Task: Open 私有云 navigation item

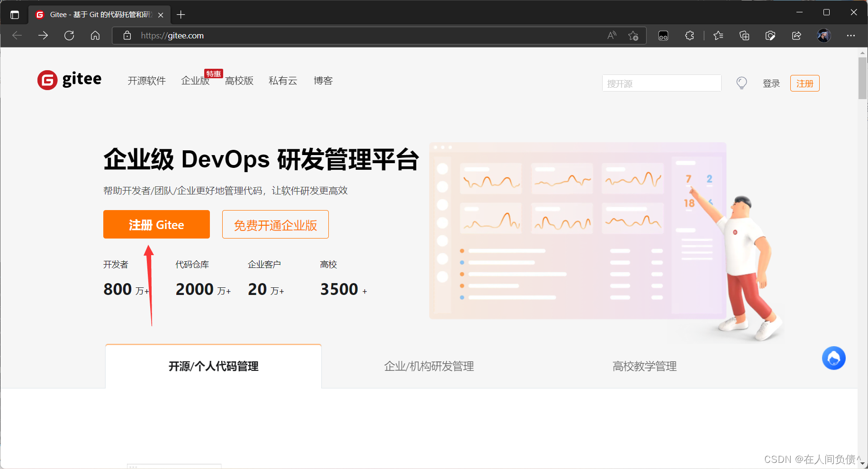Action: click(283, 81)
